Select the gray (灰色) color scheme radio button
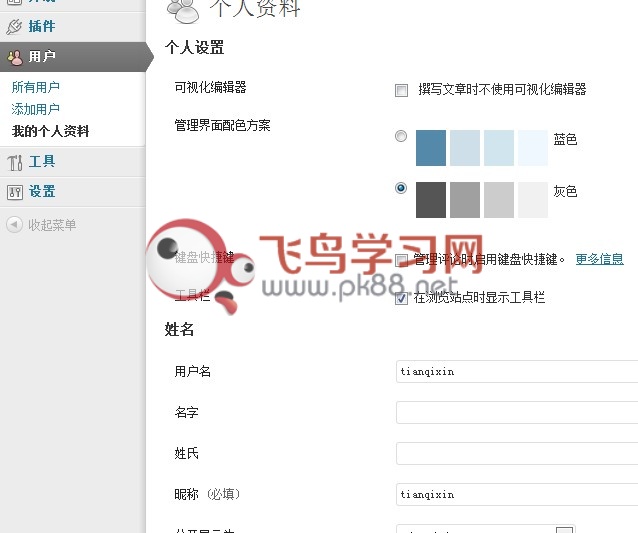 pyautogui.click(x=402, y=187)
